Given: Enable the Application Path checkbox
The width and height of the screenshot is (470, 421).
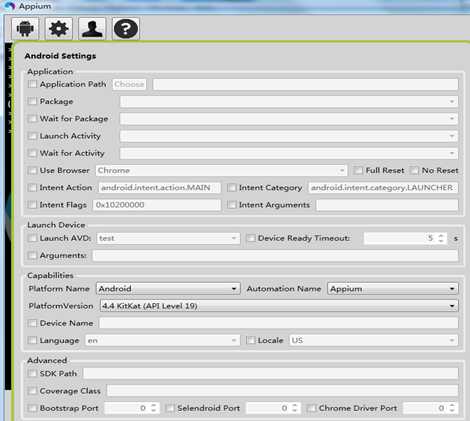Looking at the screenshot, I should coord(32,84).
